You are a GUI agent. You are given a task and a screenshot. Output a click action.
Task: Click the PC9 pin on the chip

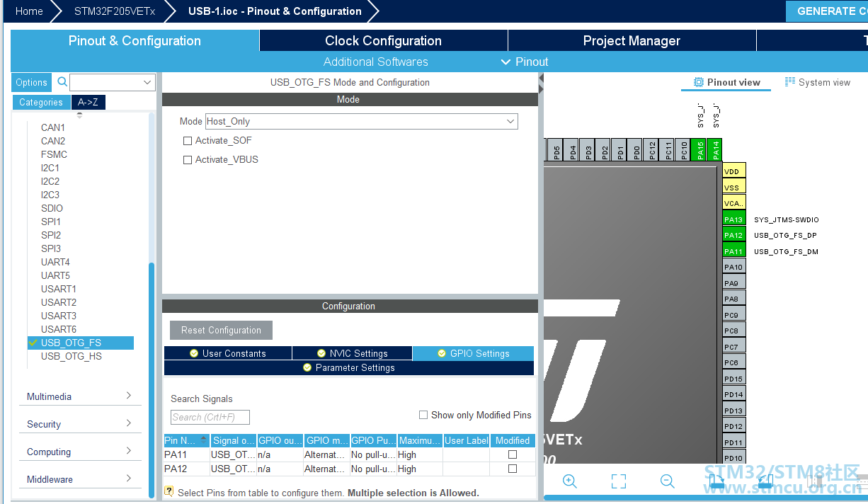pyautogui.click(x=733, y=315)
